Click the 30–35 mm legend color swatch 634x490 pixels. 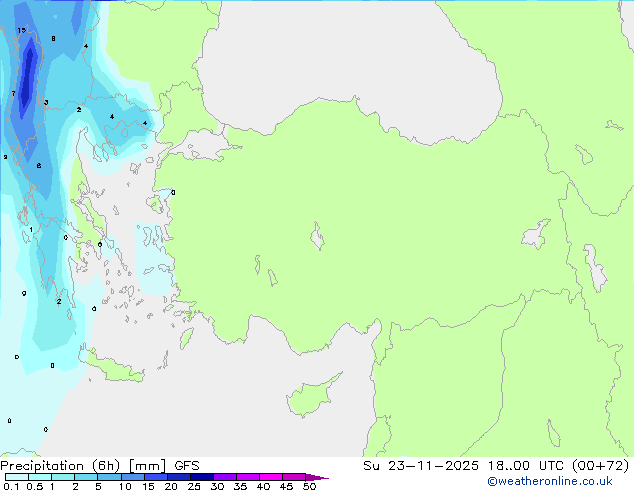point(225,477)
